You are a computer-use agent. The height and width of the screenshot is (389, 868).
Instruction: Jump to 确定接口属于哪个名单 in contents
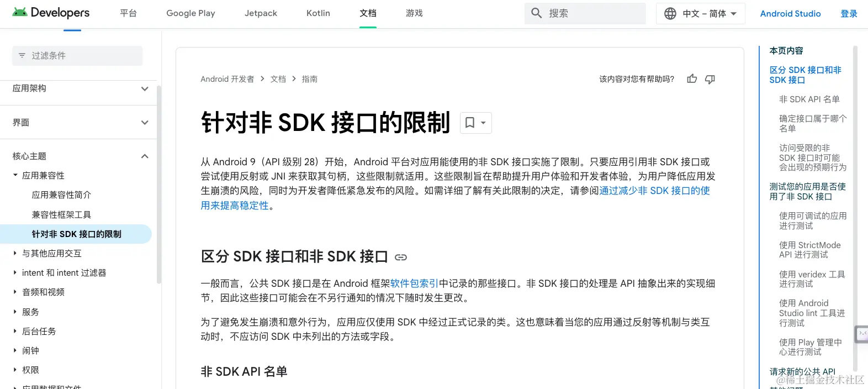(x=812, y=124)
